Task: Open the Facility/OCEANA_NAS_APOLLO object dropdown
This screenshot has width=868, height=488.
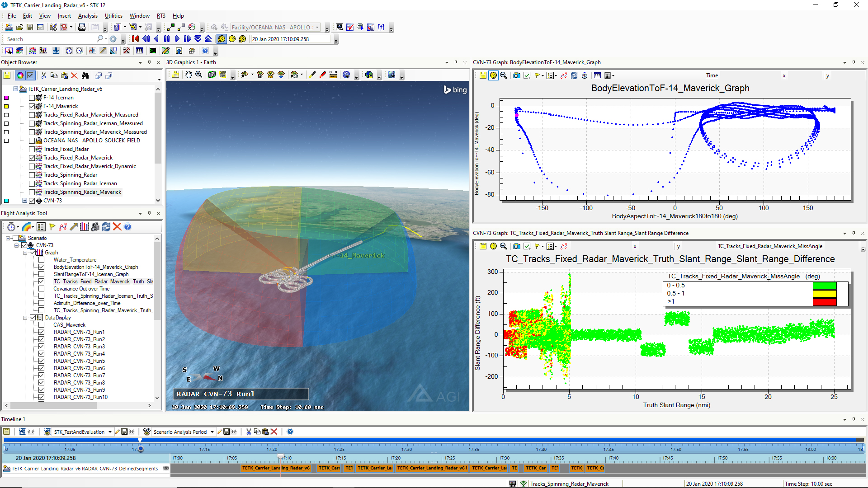Action: (x=317, y=27)
